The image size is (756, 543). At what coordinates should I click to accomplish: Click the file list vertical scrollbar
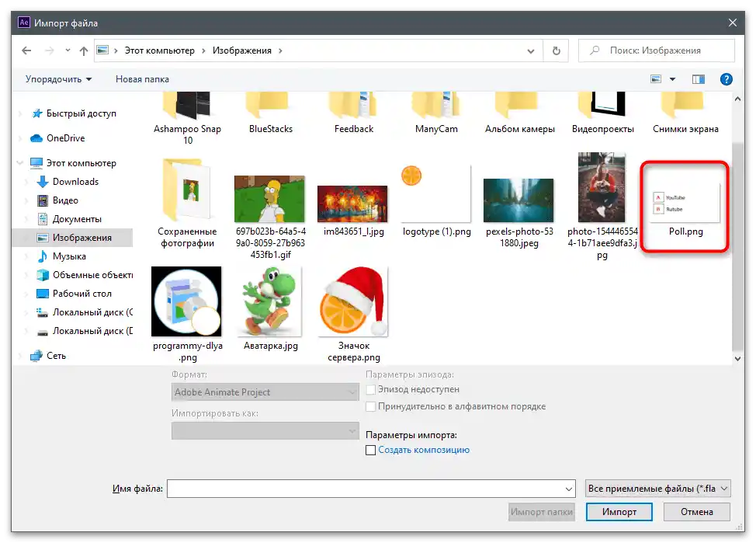point(737,246)
